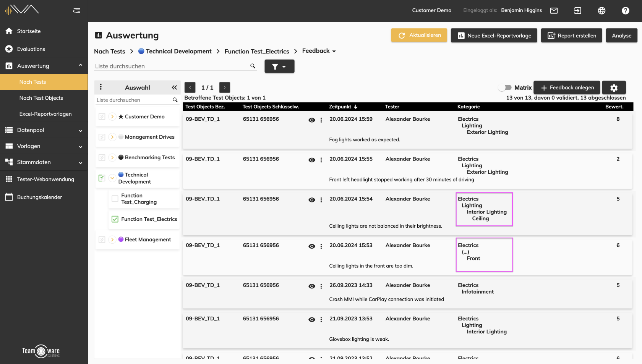Open three-dot menu for 20.06.2024 15:55 row
This screenshot has width=642, height=364.
click(x=321, y=160)
